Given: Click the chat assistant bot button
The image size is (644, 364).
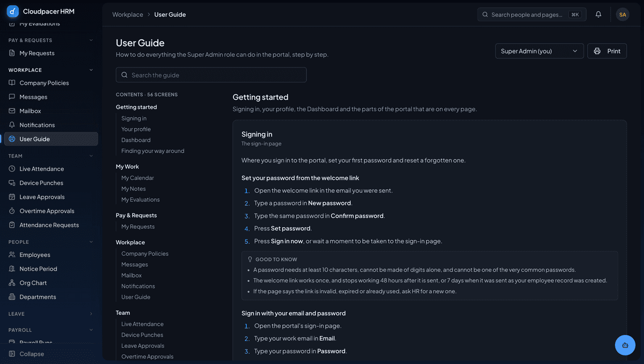Looking at the screenshot, I should point(625,345).
